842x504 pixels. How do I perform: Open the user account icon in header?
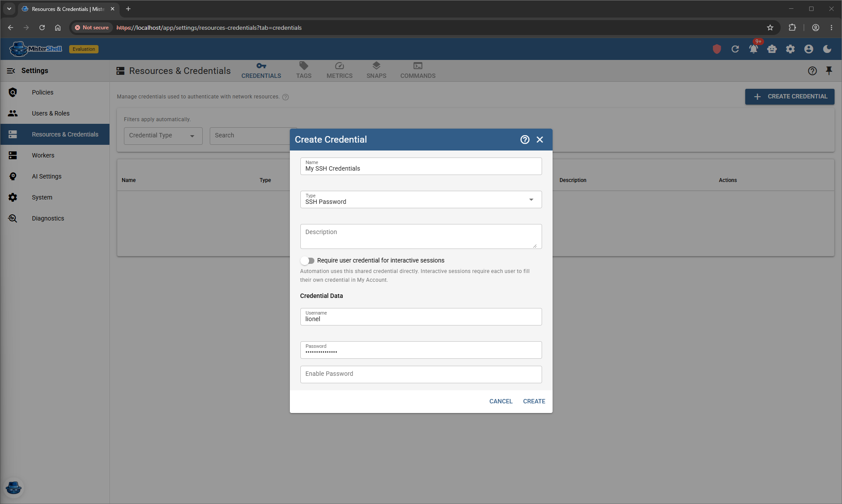tap(809, 49)
